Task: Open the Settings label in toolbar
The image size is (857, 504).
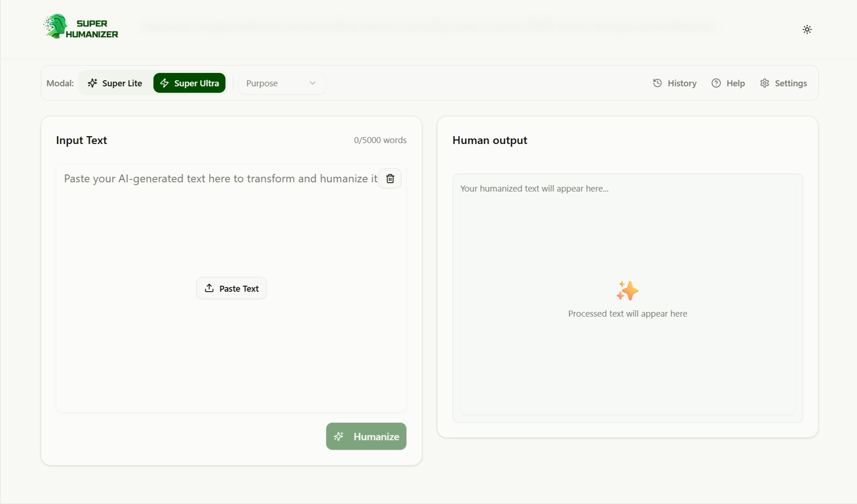Action: tap(791, 83)
